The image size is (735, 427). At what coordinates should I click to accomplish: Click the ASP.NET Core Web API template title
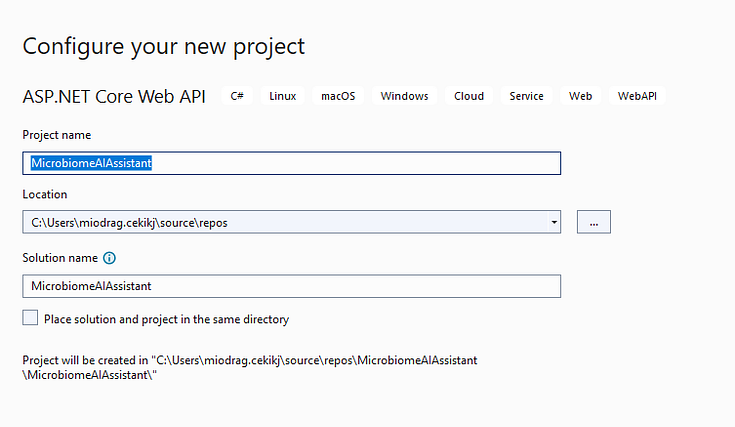[x=114, y=97]
